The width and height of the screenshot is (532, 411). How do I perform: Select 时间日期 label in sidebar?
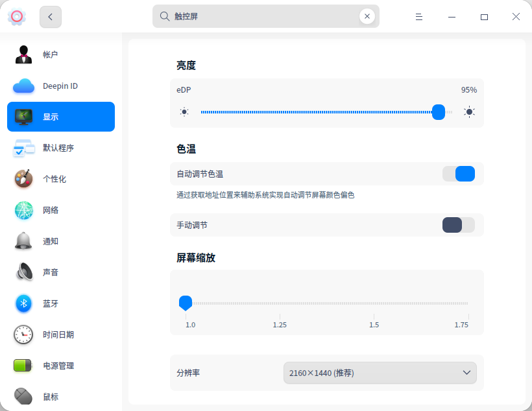coord(58,335)
